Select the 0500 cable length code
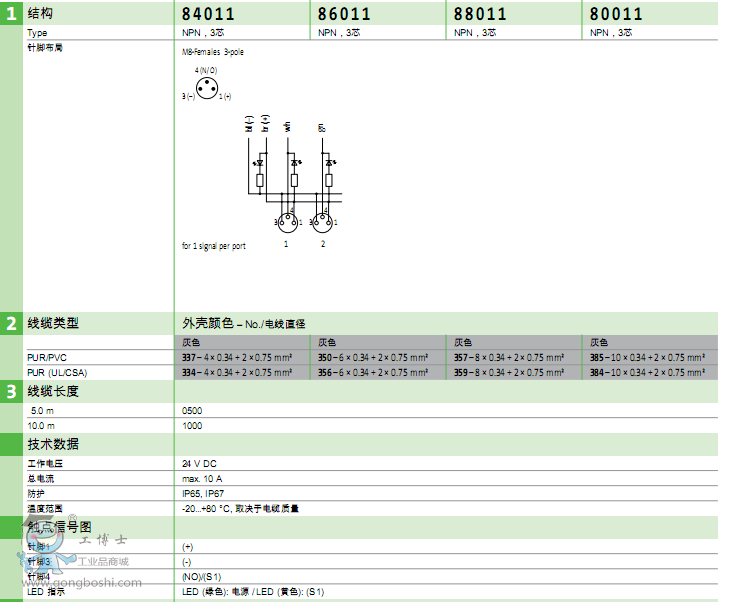This screenshot has height=602, width=739. click(194, 411)
